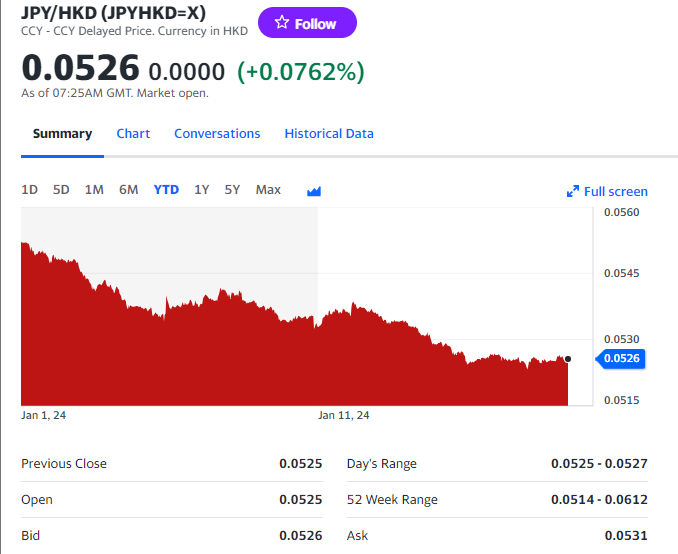Go to Historical Data tab
Screen dimensions: 678x554
coord(329,134)
